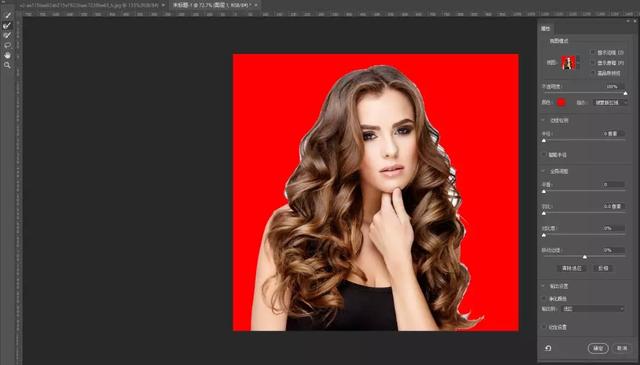Enable the Show Edge (J) checkbox
Viewport: 640px width, 365px height.
point(593,52)
